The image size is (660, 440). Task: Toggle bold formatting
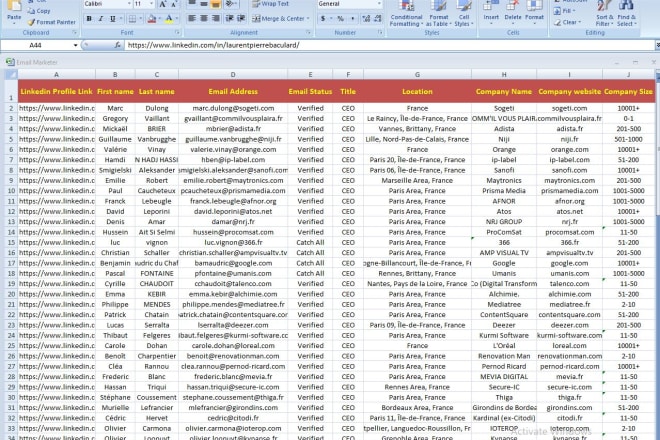(89, 19)
